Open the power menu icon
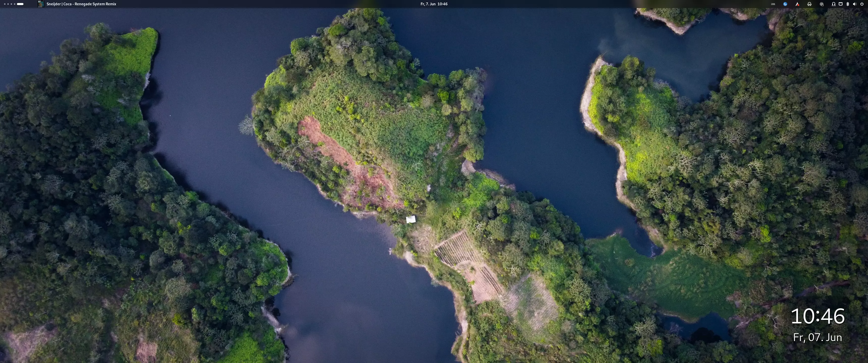The image size is (868, 363). pyautogui.click(x=862, y=4)
